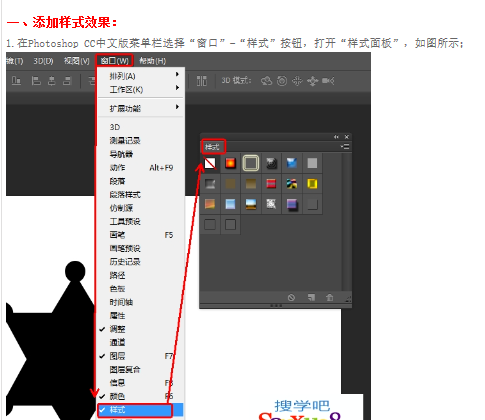The width and height of the screenshot is (485, 420).
Task: Select 色板 in the window menu
Action: [140, 289]
